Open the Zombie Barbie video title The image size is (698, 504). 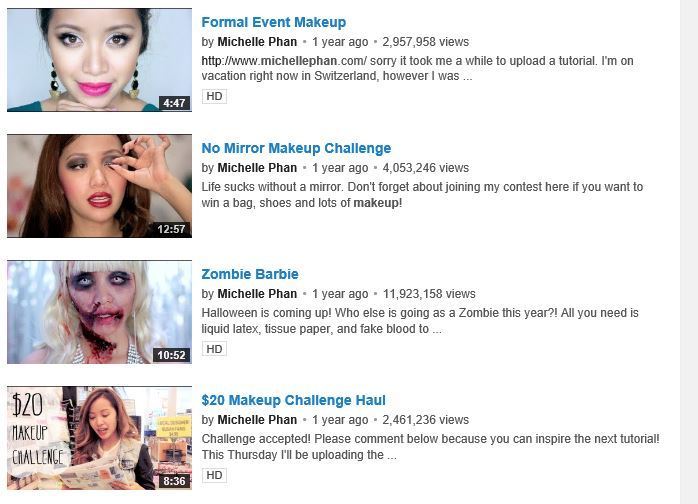[x=250, y=274]
